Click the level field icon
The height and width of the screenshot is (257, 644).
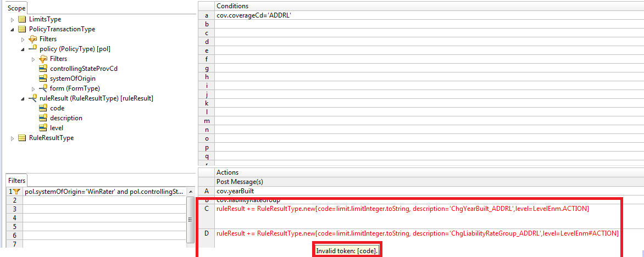[x=43, y=128]
